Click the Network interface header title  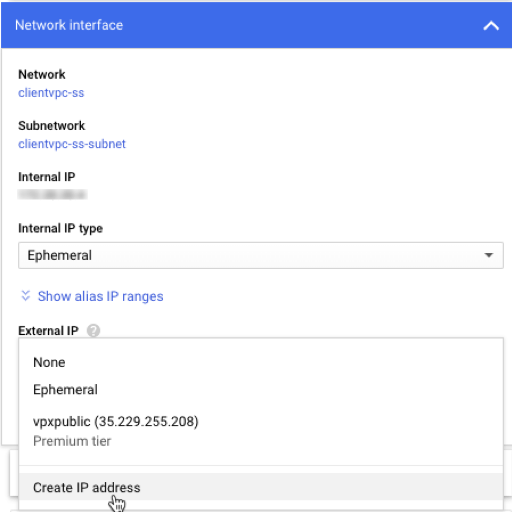pos(69,25)
